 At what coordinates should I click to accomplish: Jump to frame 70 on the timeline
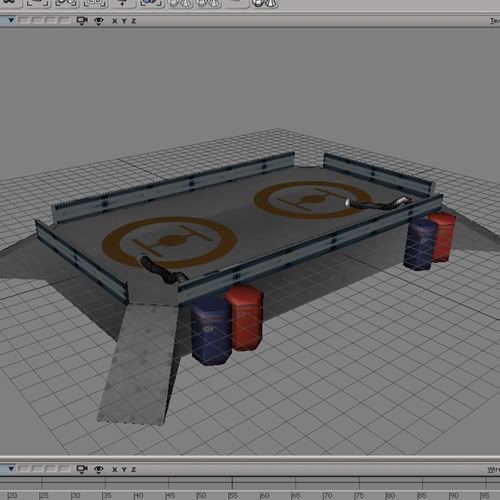tap(328, 495)
